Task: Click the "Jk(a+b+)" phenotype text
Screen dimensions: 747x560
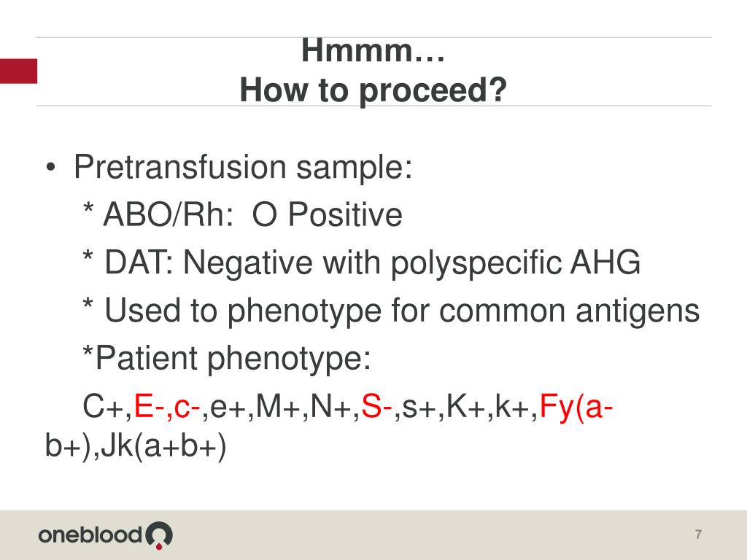Action: click(x=163, y=448)
